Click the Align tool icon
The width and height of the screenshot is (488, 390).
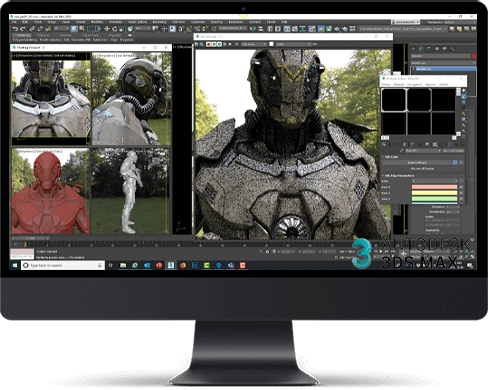pos(261,29)
